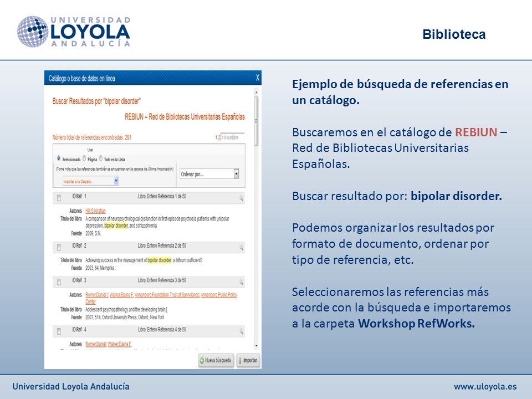Click 'Adolescent psychopathology and the developing brain' title
Viewport: 532px width, 399px height.
click(126, 309)
